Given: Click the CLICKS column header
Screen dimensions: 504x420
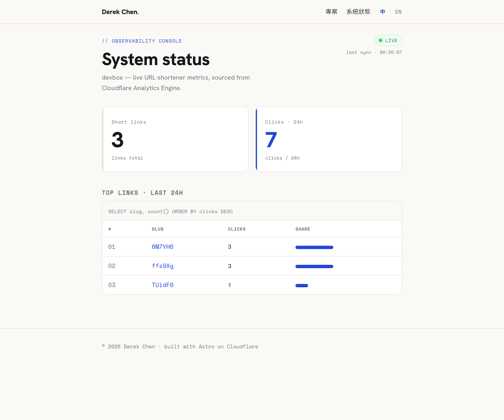Looking at the screenshot, I should point(237,229).
